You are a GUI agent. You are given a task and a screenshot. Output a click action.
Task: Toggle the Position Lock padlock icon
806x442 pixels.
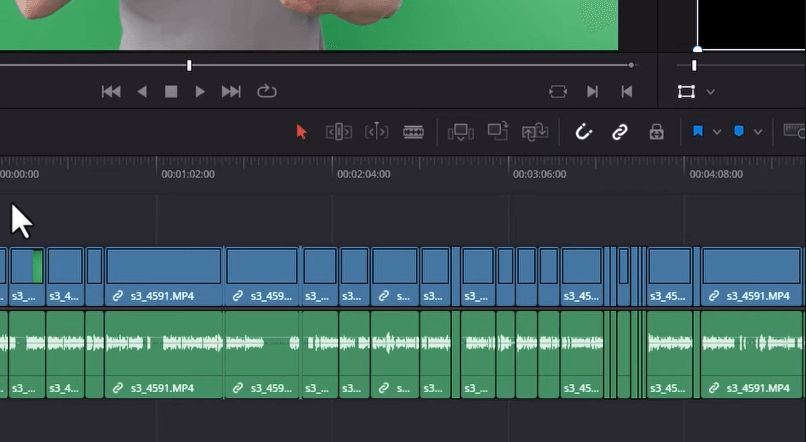pyautogui.click(x=656, y=132)
